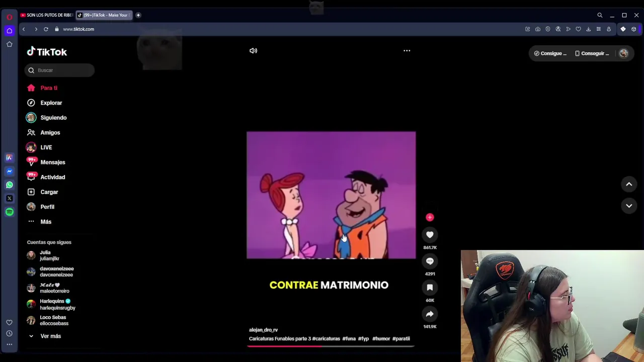The image size is (644, 362).
Task: Go forward in the browser
Action: pyautogui.click(x=36, y=29)
